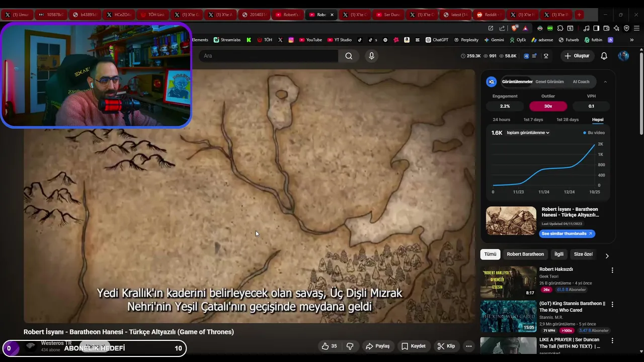Open King Stannis Baratheon video thumbnail
Viewport: 644px width, 362px height.
pyautogui.click(x=508, y=317)
